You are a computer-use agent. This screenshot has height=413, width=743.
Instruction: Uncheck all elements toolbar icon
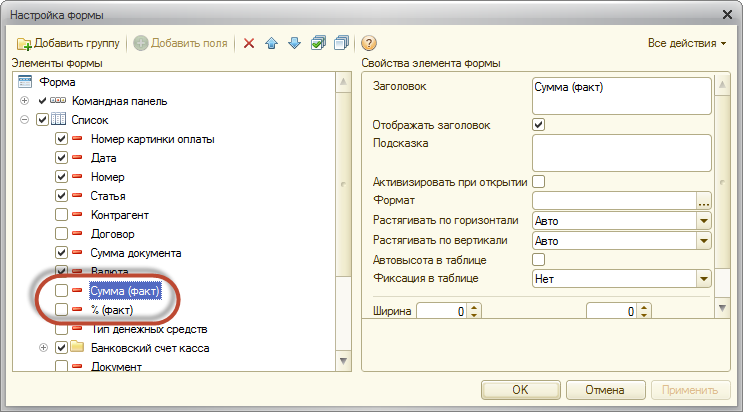tap(341, 43)
